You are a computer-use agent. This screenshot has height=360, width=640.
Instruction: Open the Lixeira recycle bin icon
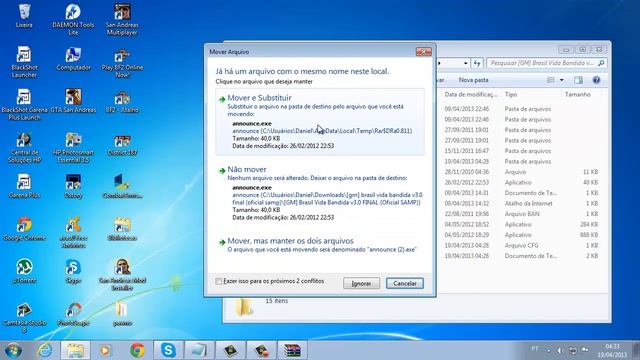coord(24,16)
